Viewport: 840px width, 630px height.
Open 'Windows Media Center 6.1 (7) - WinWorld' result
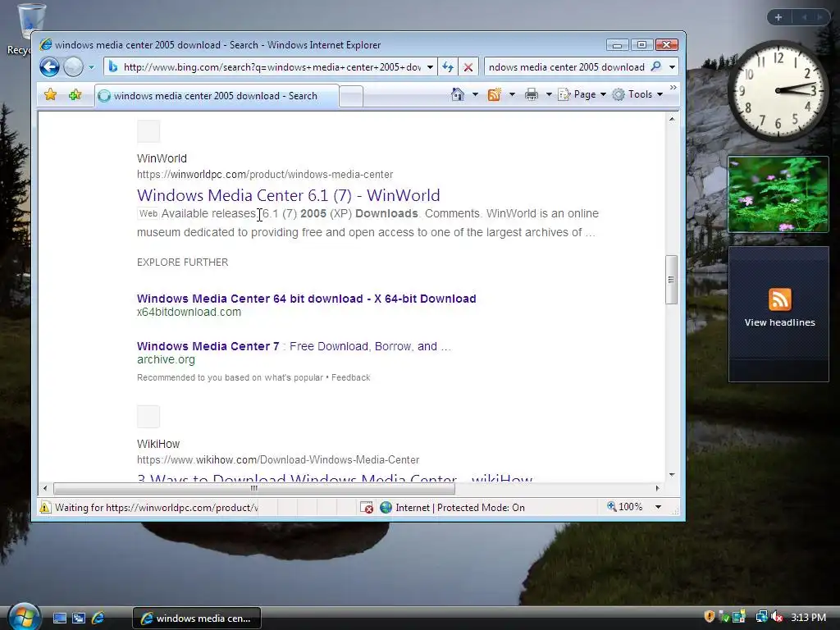288,195
